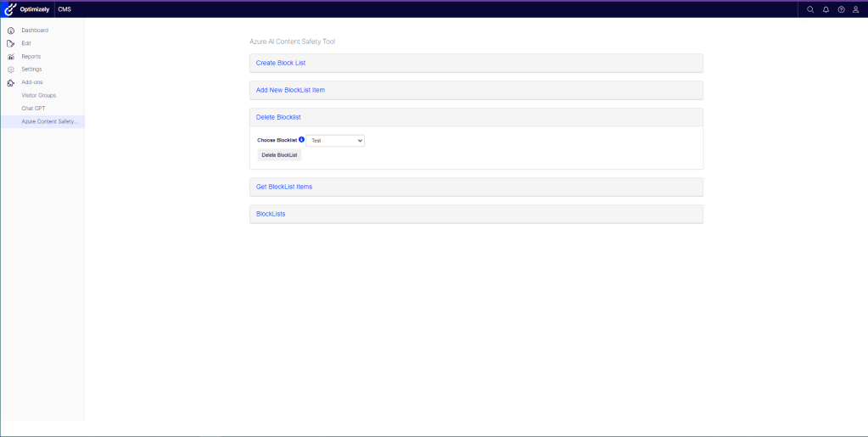The height and width of the screenshot is (437, 868).
Task: Expand the BlockLists panel
Action: (476, 214)
